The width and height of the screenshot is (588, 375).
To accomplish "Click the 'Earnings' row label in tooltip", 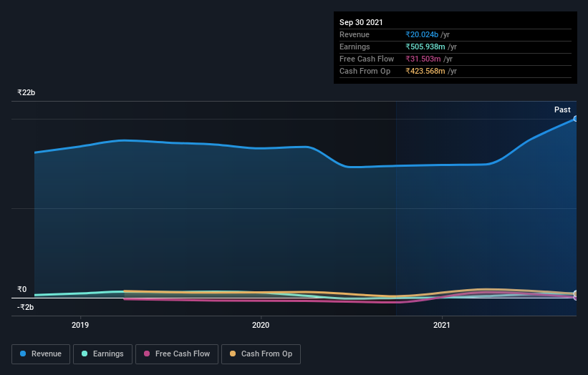I will pos(355,47).
